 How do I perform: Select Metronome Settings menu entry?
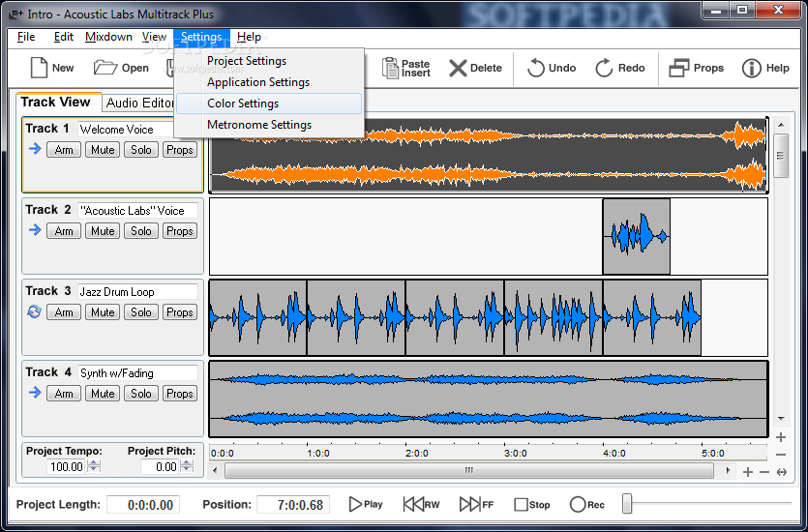point(268,125)
